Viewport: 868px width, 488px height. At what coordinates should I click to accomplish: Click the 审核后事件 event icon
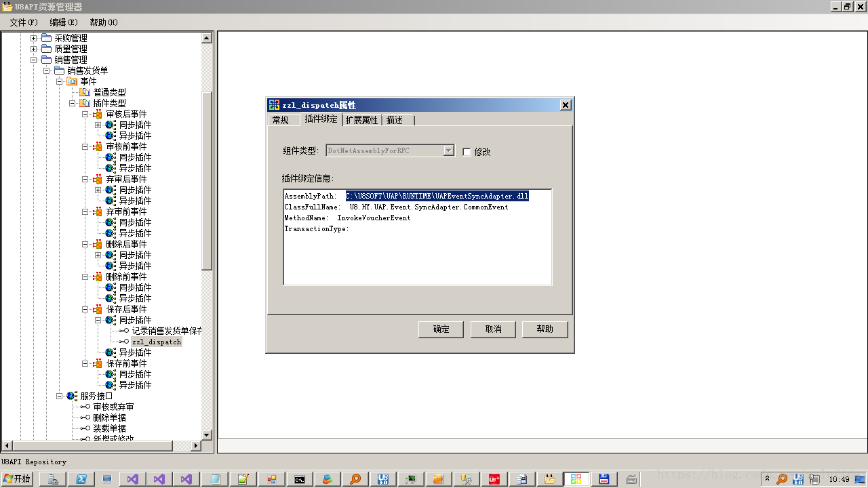98,114
